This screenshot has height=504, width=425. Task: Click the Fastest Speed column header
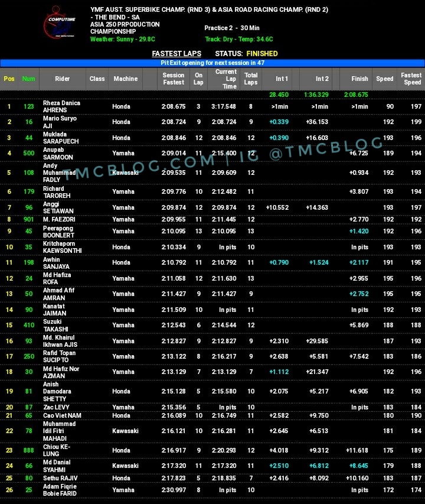pos(411,79)
